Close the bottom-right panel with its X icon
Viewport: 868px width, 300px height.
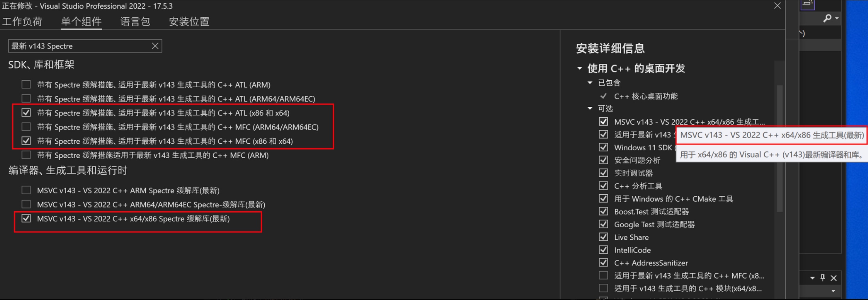click(834, 278)
